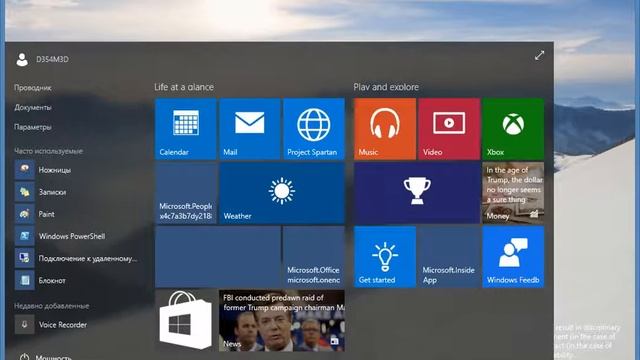Viewport: 640px width, 360px height.
Task: Click the Life at a glance group title
Action: [184, 87]
